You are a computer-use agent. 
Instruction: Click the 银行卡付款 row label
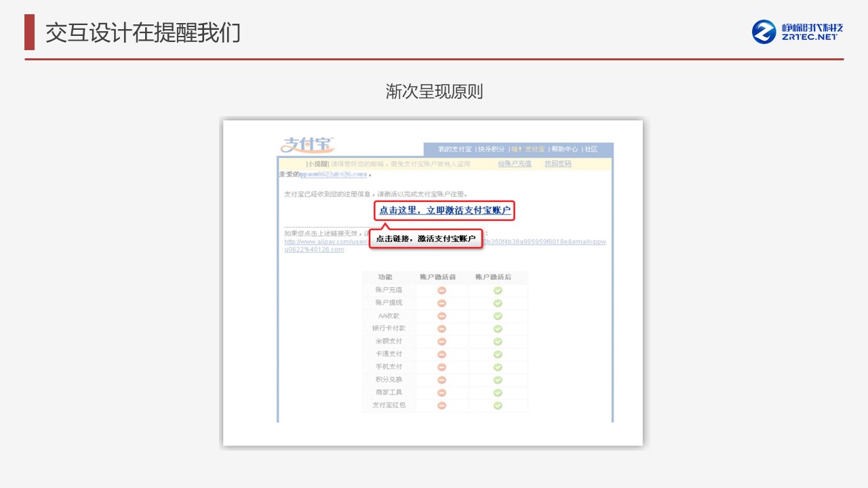point(389,329)
